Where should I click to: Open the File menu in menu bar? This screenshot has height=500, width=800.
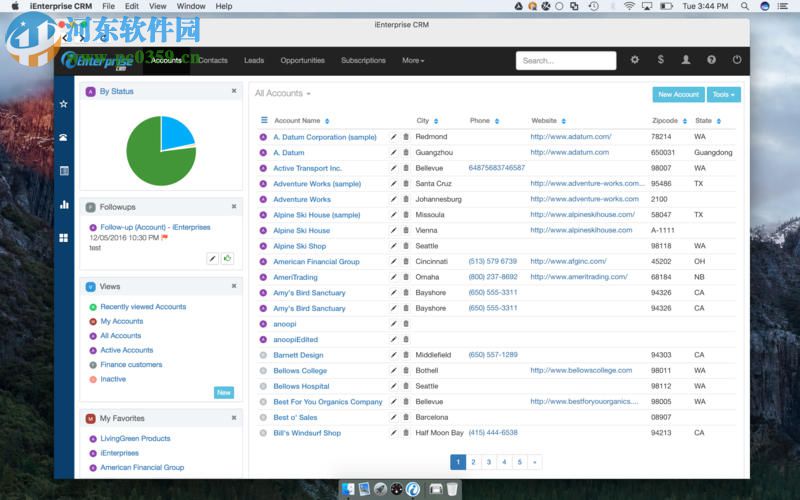[x=108, y=6]
